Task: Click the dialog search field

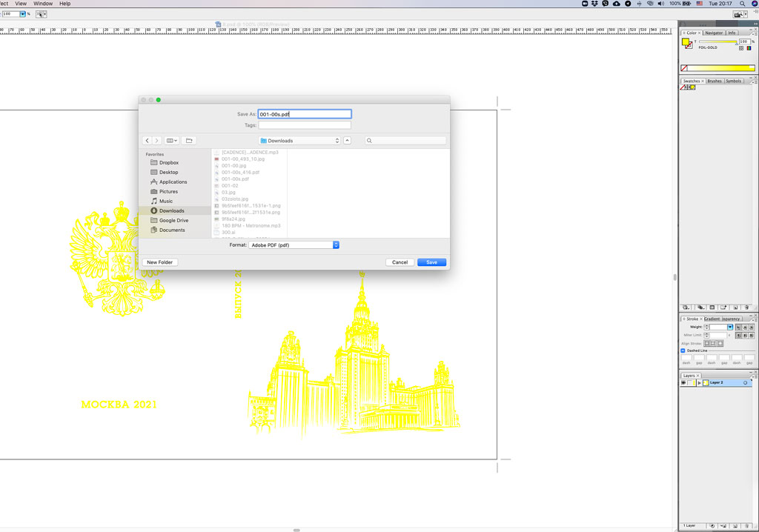Action: (405, 141)
